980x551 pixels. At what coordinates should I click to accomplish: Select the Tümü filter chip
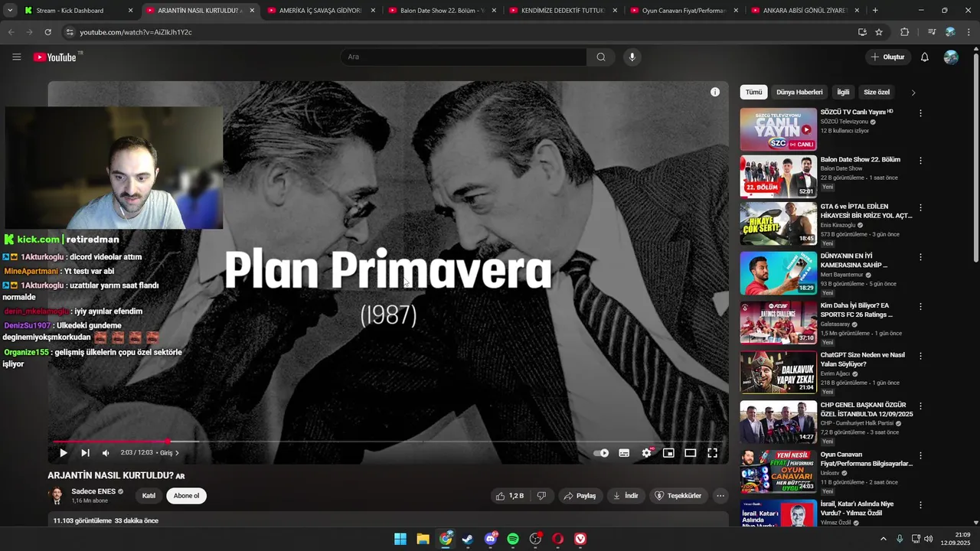(754, 92)
